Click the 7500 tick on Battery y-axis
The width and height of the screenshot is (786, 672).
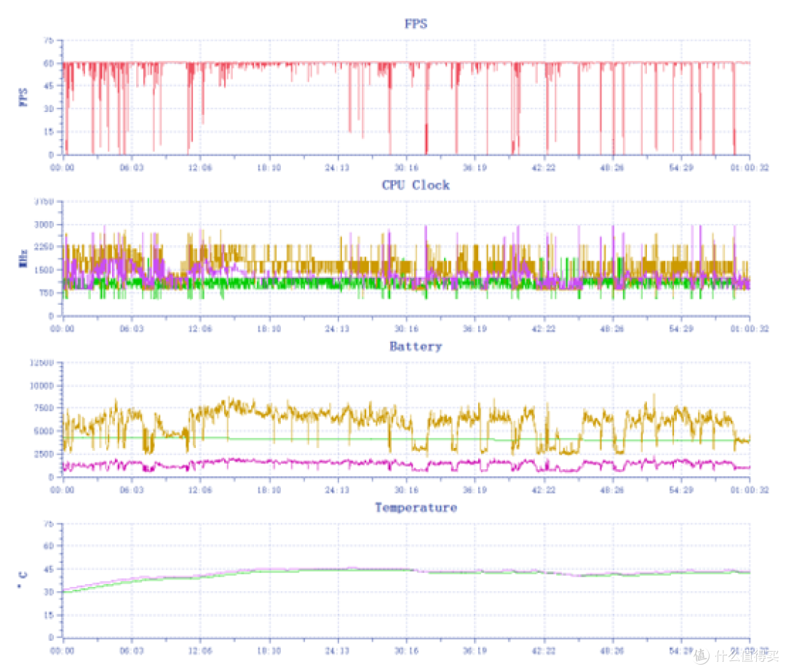44,408
